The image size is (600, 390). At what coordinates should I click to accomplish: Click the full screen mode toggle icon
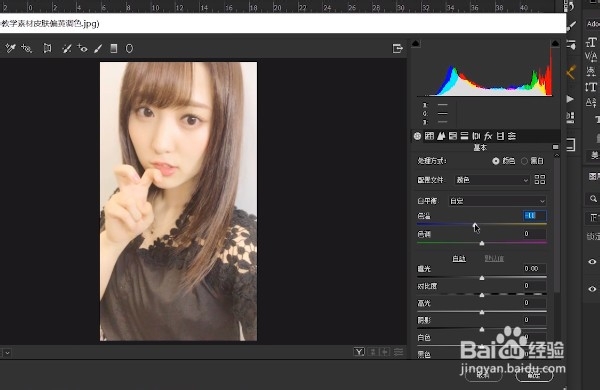(398, 49)
